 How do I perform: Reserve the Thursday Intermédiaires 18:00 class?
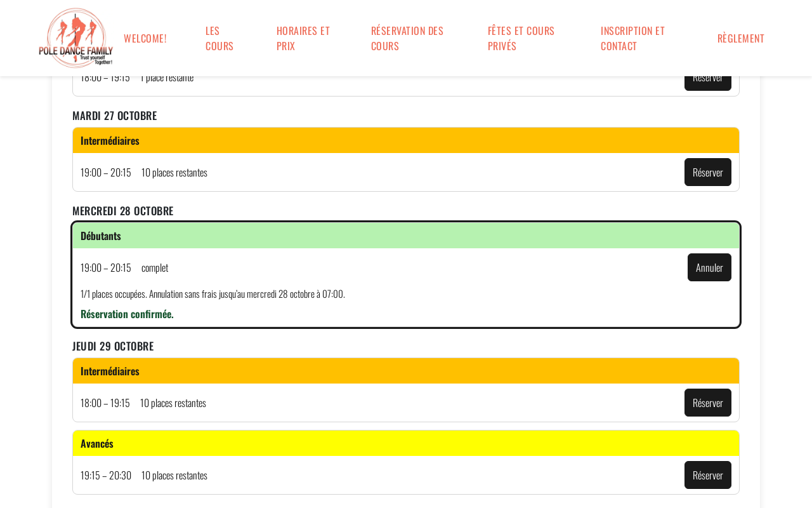coord(708,403)
